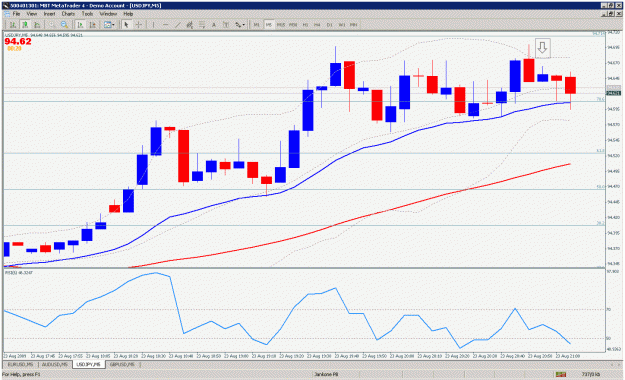Open the chart Templates icon

click(107, 25)
